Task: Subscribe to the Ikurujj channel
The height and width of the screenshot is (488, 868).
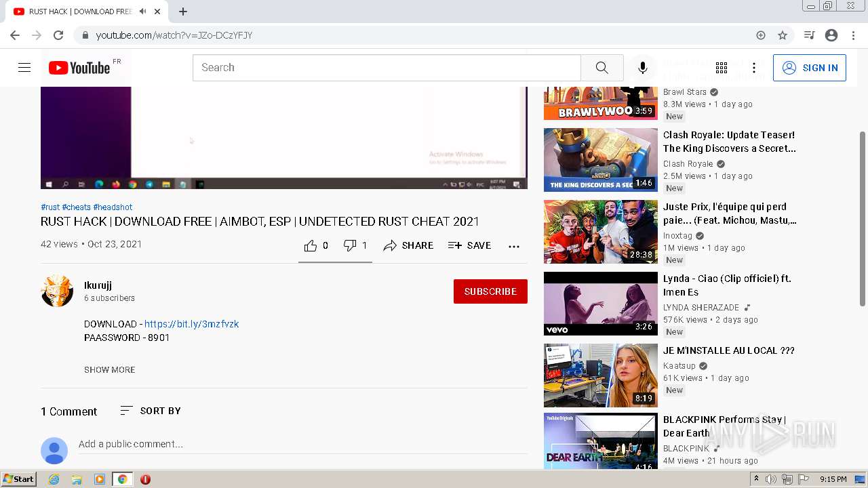Action: [x=490, y=291]
